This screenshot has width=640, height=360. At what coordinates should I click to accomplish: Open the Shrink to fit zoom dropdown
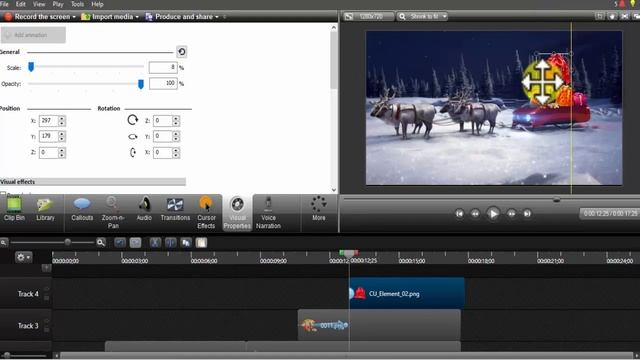pyautogui.click(x=422, y=16)
